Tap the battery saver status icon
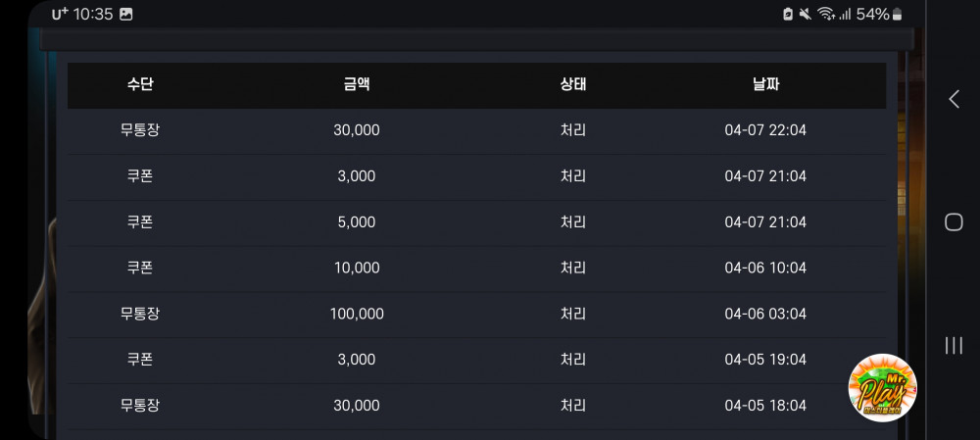 (x=788, y=14)
